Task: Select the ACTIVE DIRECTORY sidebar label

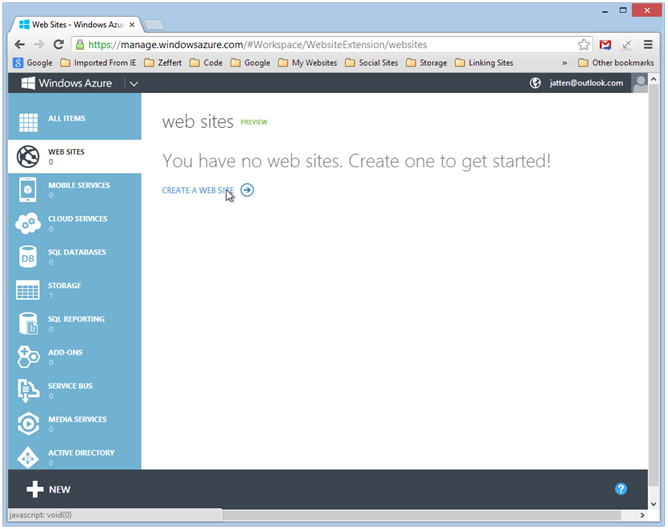Action: tap(81, 453)
